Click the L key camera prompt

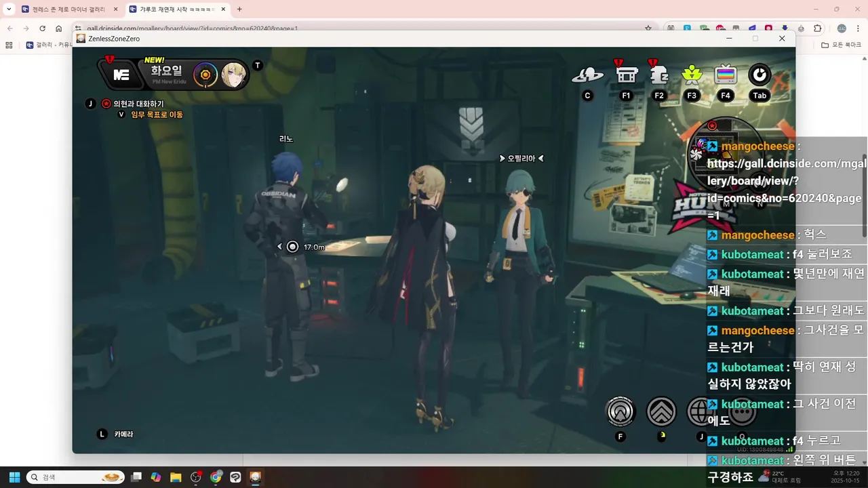click(102, 434)
